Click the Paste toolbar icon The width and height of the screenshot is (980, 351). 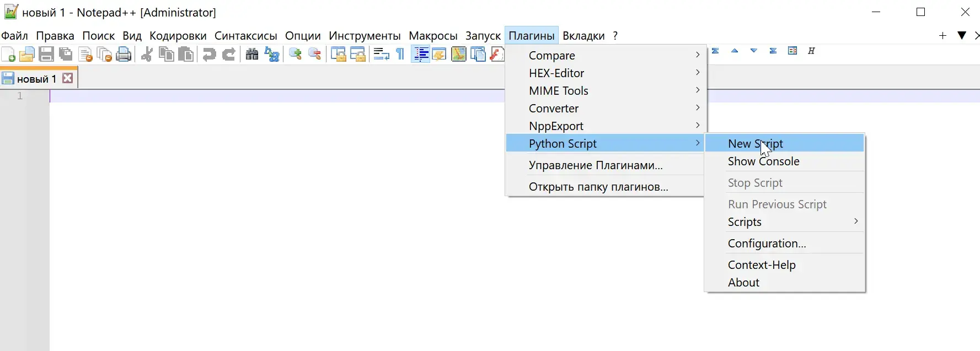[x=186, y=54]
